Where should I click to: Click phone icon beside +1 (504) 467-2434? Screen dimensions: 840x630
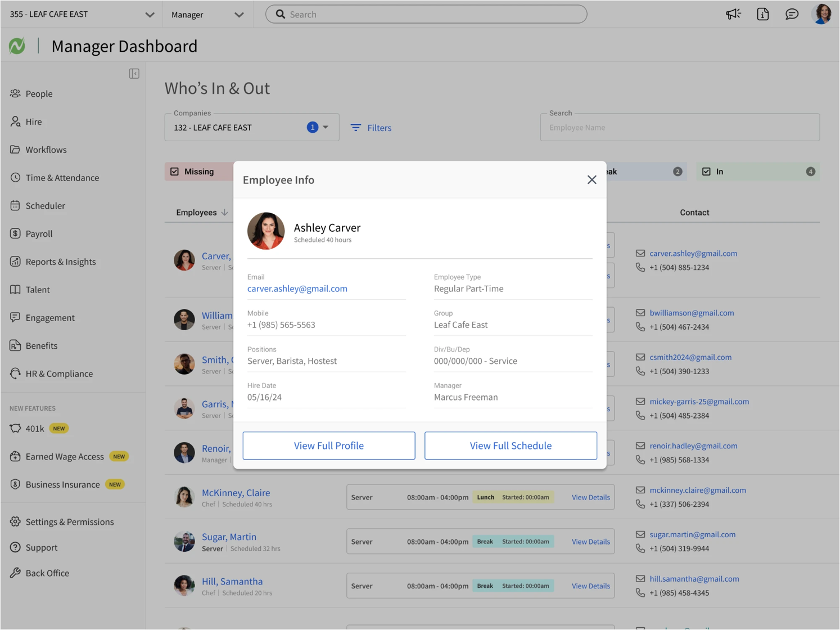pos(640,327)
